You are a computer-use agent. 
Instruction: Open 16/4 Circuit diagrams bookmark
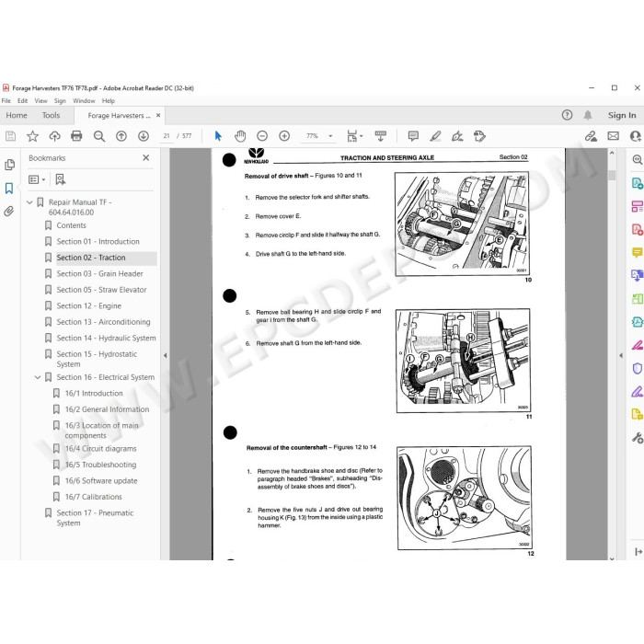(x=100, y=449)
